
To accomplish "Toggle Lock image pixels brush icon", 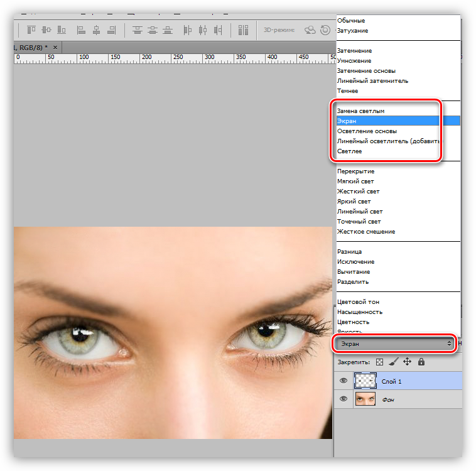I will click(394, 362).
